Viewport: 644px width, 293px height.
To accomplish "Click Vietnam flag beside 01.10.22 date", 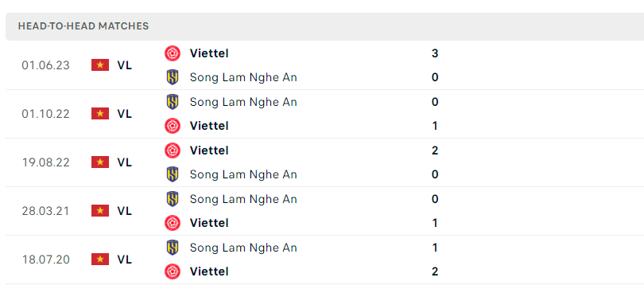I will coord(100,114).
